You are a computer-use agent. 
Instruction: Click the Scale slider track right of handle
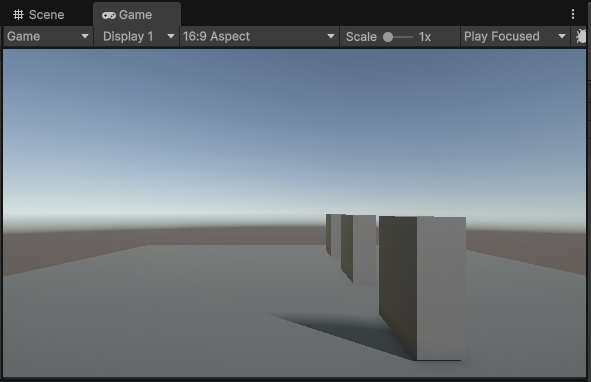tap(403, 37)
